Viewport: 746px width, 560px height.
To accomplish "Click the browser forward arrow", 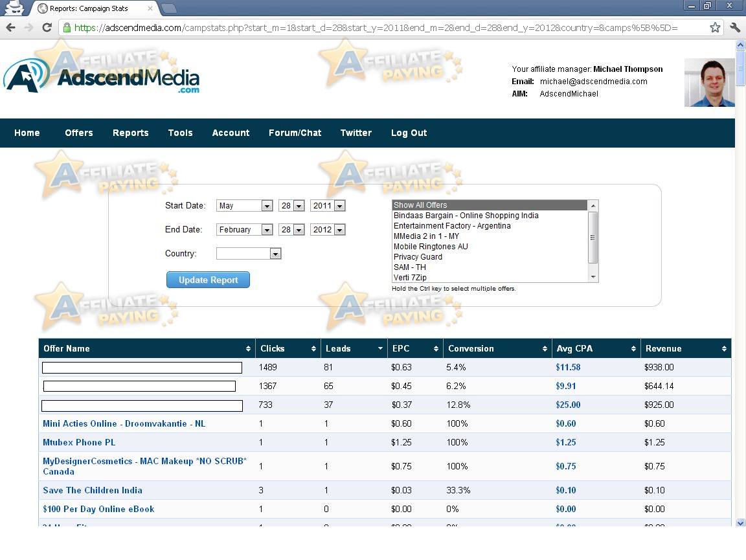I will [28, 28].
